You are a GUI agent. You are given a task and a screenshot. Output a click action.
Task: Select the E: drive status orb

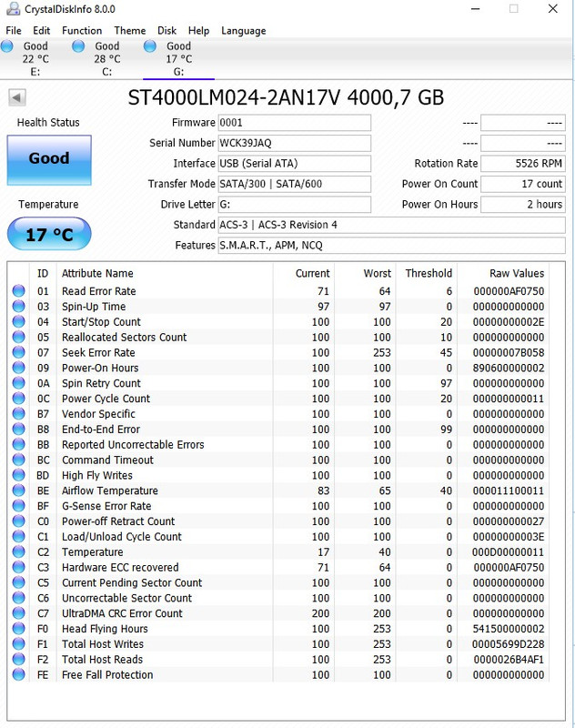(7, 46)
